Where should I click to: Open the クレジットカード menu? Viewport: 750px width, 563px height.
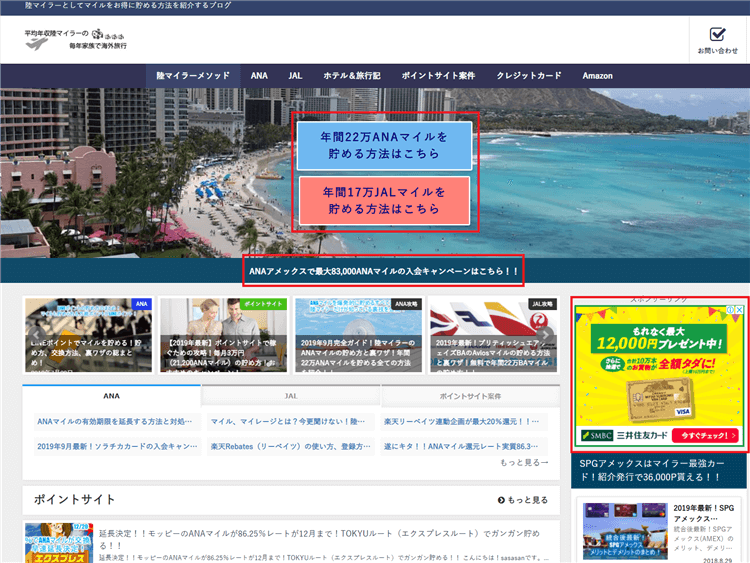click(x=529, y=76)
